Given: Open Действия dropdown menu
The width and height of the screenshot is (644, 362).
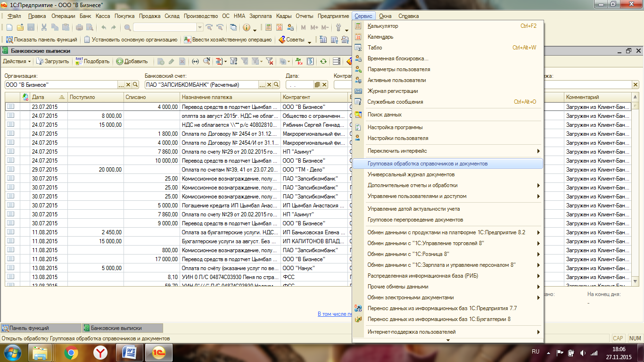Looking at the screenshot, I should coord(17,61).
